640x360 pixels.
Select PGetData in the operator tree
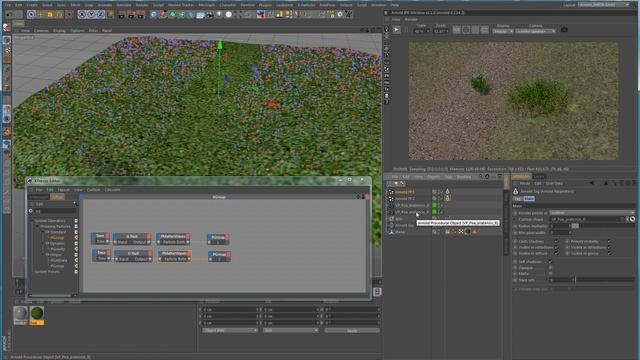coord(59,260)
